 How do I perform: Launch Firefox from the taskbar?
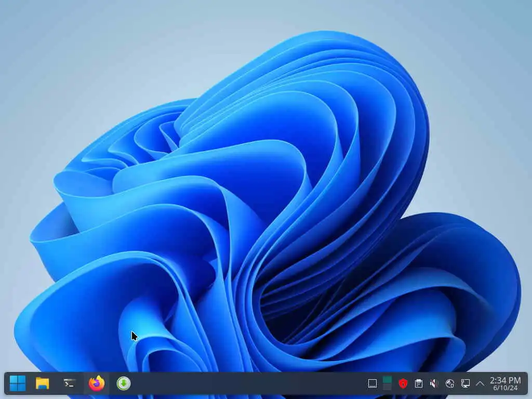(97, 383)
